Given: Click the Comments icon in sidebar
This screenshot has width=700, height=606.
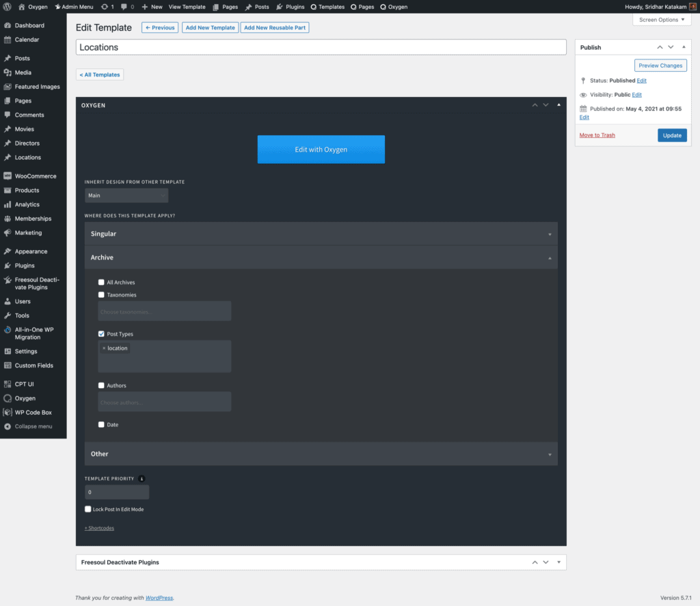Looking at the screenshot, I should [8, 115].
